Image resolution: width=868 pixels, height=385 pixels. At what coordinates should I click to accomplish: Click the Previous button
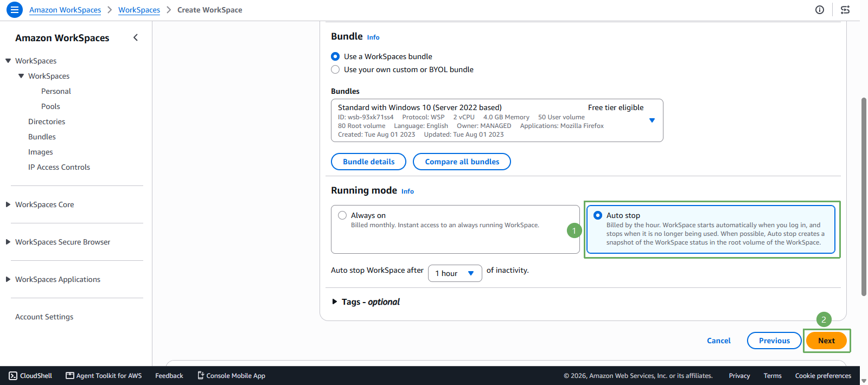[774, 341]
